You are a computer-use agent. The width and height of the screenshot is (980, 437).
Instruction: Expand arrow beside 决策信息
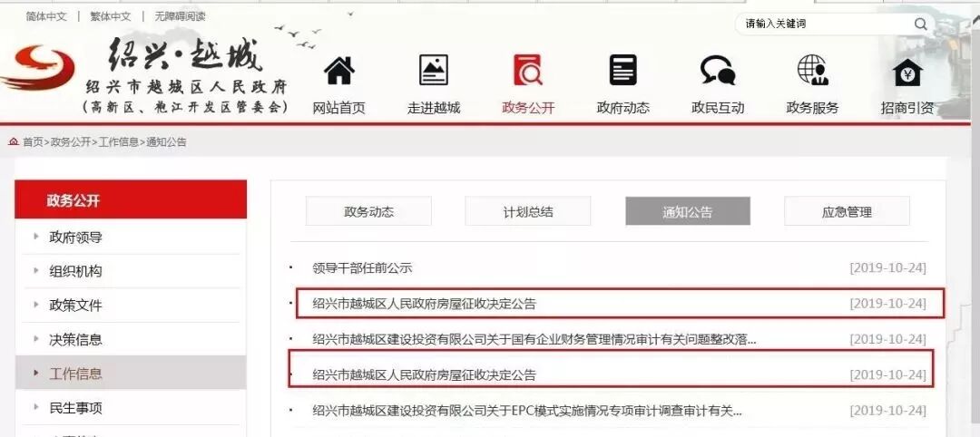pos(36,339)
